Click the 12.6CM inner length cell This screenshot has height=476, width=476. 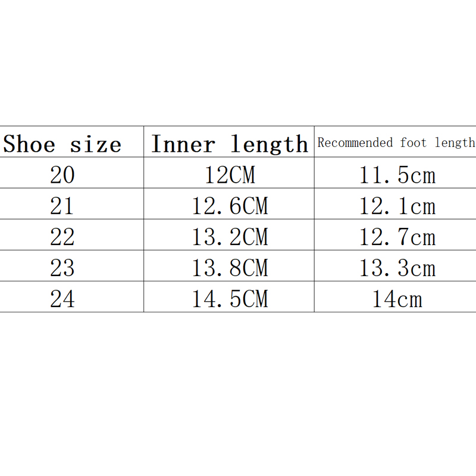(230, 206)
